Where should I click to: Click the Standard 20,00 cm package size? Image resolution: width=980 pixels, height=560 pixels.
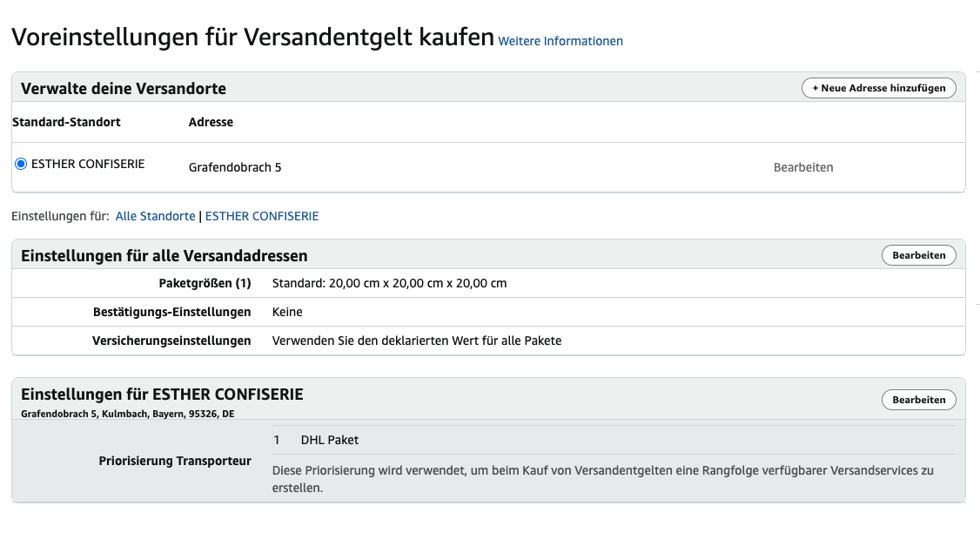pyautogui.click(x=389, y=283)
